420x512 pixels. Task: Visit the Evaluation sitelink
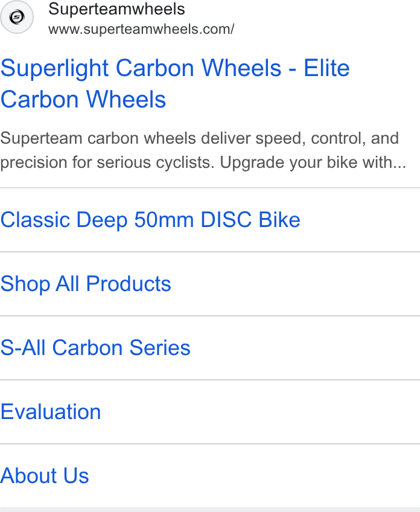pyautogui.click(x=51, y=412)
